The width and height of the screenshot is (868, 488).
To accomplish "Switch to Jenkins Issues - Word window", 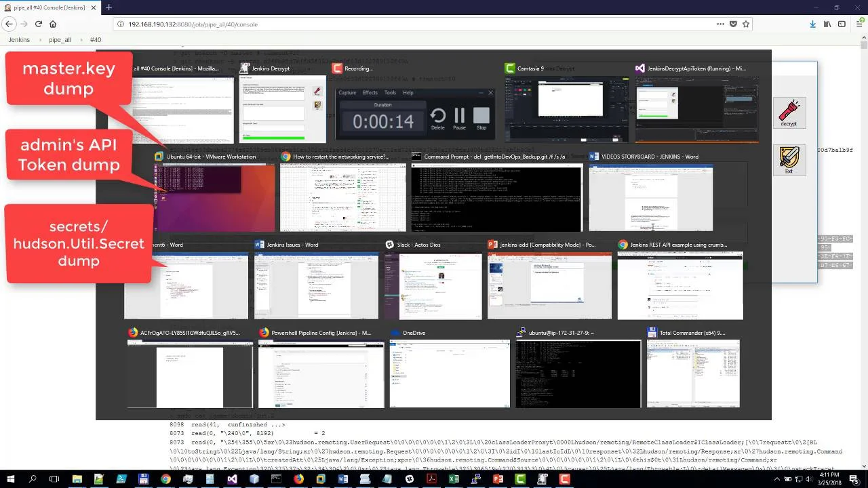I will click(x=316, y=280).
